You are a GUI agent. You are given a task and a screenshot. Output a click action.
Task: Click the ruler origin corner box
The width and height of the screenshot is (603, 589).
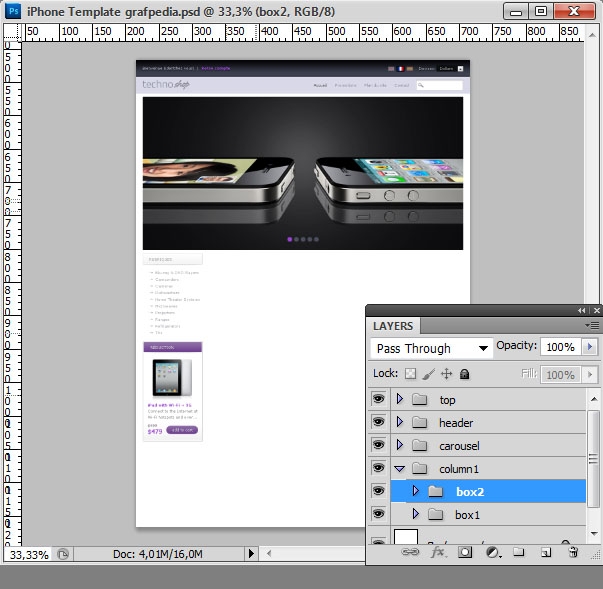pyautogui.click(x=12, y=32)
